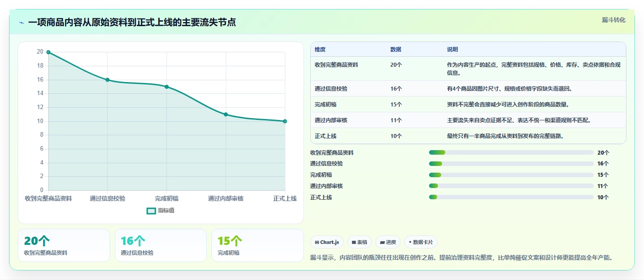Click the 维度 column header
The width and height of the screenshot is (644, 280).
pyautogui.click(x=320, y=50)
